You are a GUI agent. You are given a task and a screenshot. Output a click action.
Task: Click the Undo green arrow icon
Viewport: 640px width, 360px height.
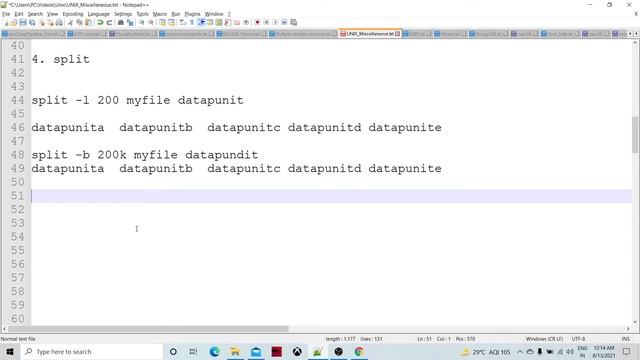pyautogui.click(x=100, y=22)
